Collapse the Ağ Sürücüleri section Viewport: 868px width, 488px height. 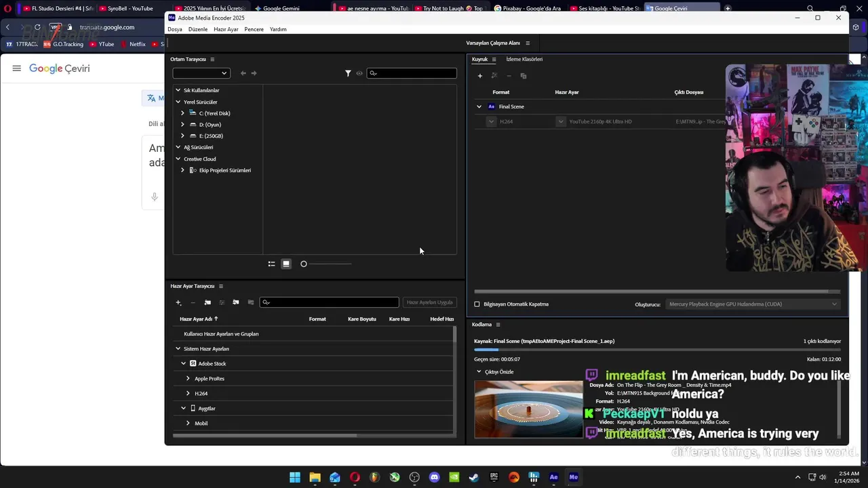pos(178,147)
